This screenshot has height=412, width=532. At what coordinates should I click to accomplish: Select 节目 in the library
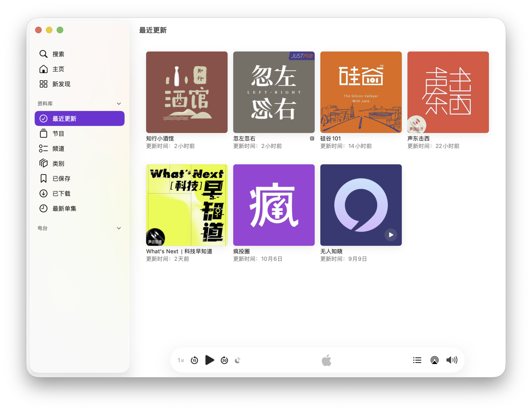pyautogui.click(x=58, y=134)
